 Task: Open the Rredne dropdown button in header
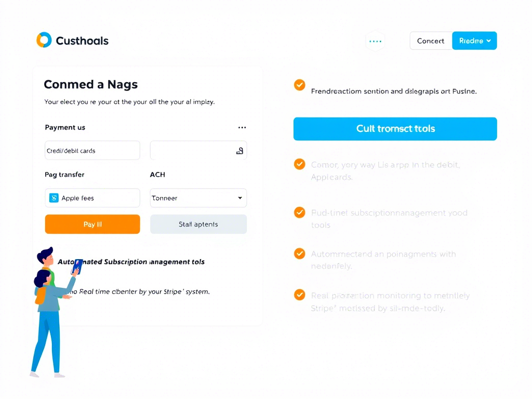click(474, 41)
